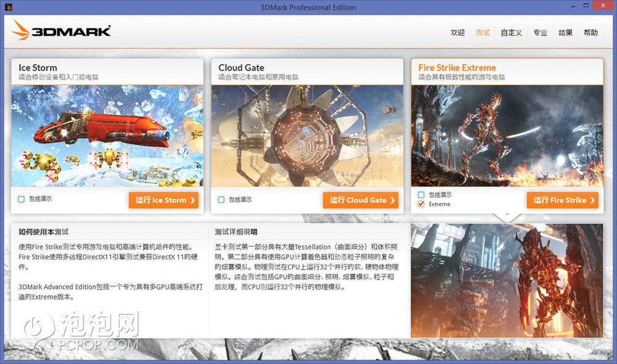617x364 pixels.
Task: Go to the 专业 tab
Action: pos(540,33)
